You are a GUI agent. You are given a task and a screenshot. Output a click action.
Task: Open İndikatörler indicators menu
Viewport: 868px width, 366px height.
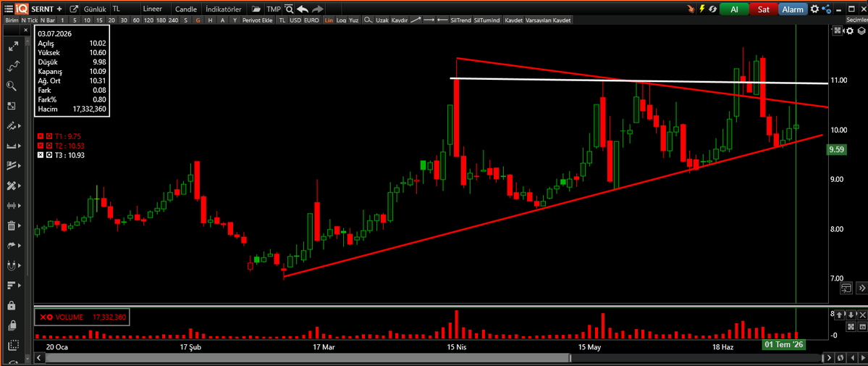pos(224,9)
